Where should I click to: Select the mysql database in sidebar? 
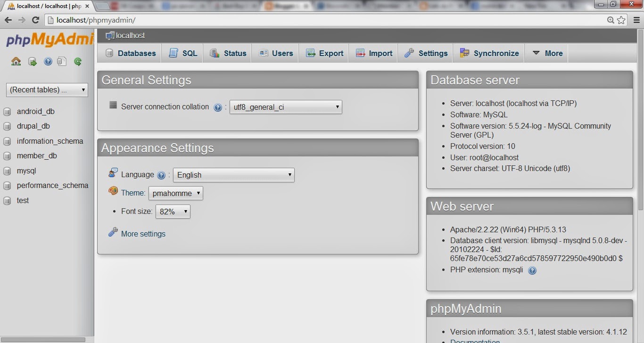(x=26, y=171)
